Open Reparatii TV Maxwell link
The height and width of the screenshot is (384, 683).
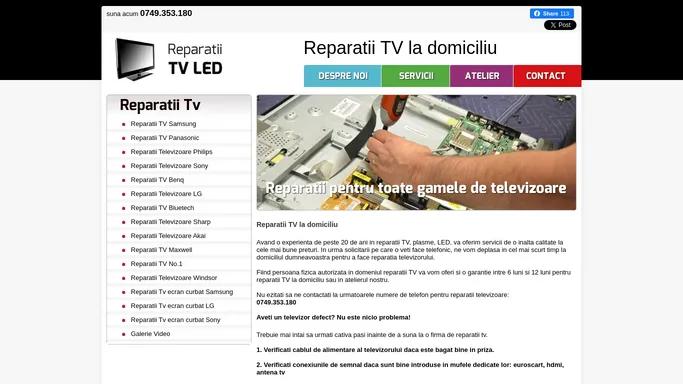pos(161,249)
